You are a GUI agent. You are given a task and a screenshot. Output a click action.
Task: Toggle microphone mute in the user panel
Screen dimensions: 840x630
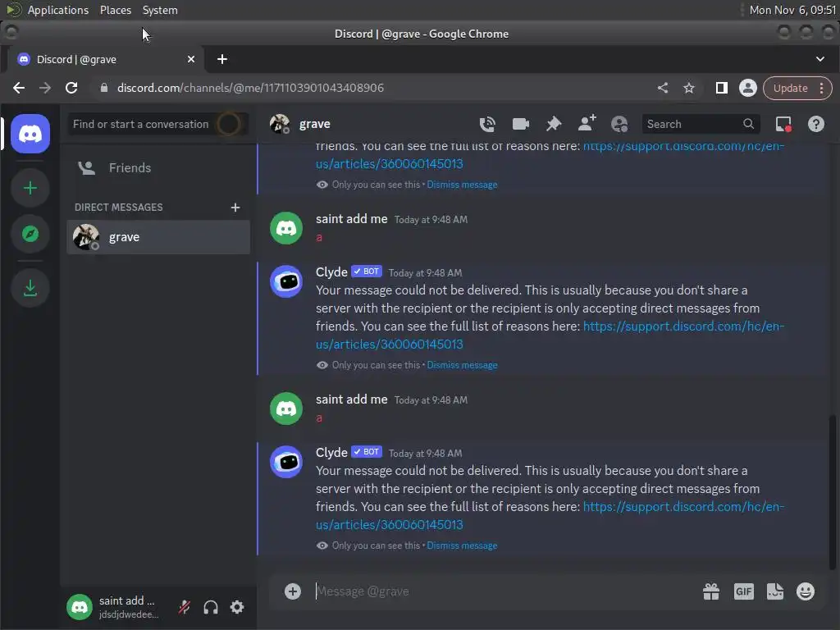185,607
